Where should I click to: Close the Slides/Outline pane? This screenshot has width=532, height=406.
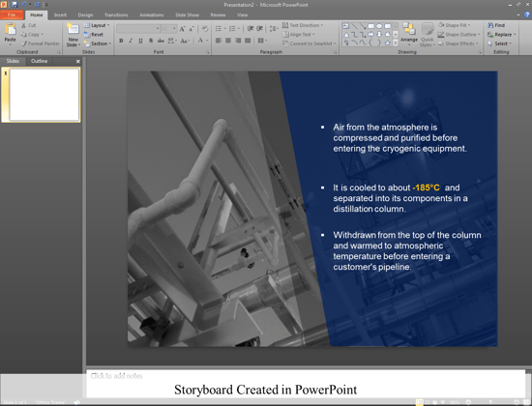coord(78,62)
